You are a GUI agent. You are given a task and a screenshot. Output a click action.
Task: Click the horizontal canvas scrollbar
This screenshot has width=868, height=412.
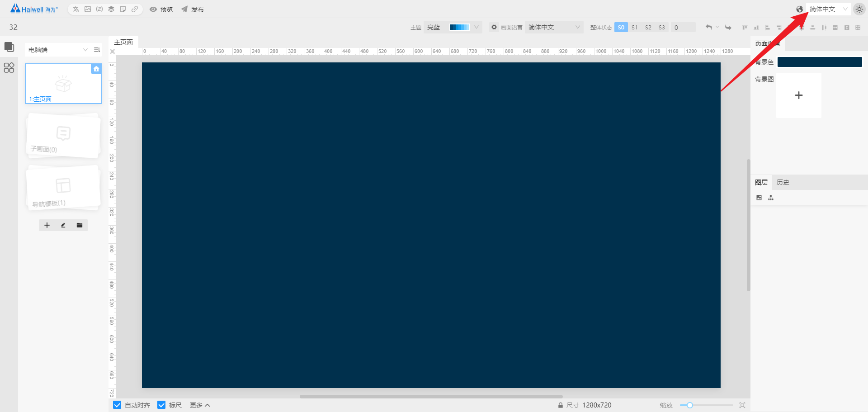tap(431, 397)
